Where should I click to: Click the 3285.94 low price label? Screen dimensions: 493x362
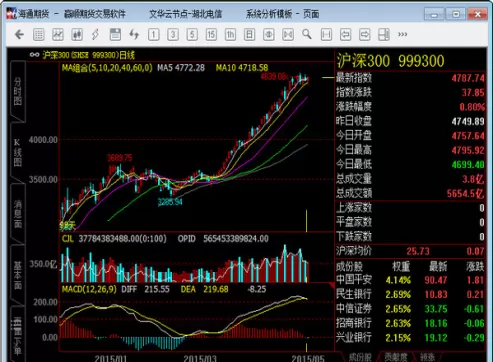170,202
